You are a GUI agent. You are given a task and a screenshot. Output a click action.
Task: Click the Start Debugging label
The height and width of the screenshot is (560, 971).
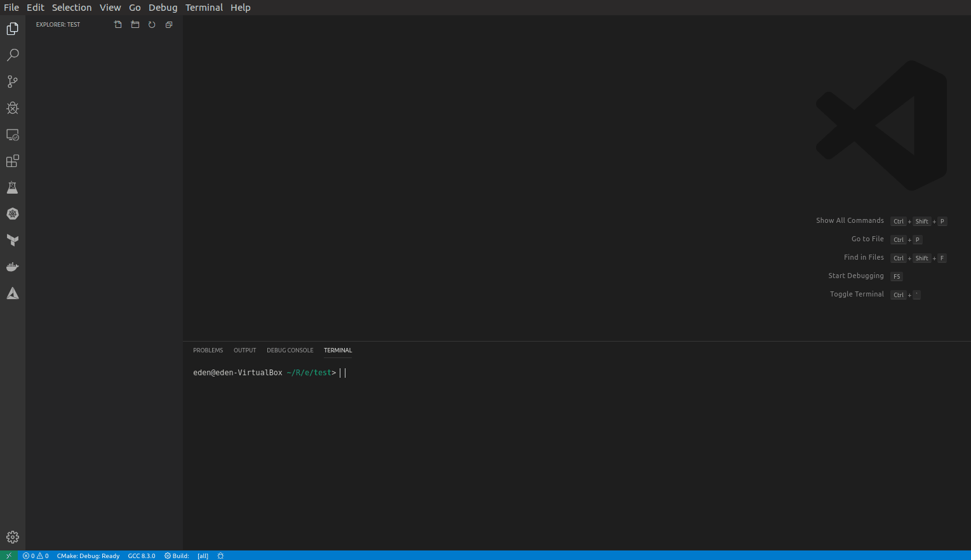(x=856, y=276)
